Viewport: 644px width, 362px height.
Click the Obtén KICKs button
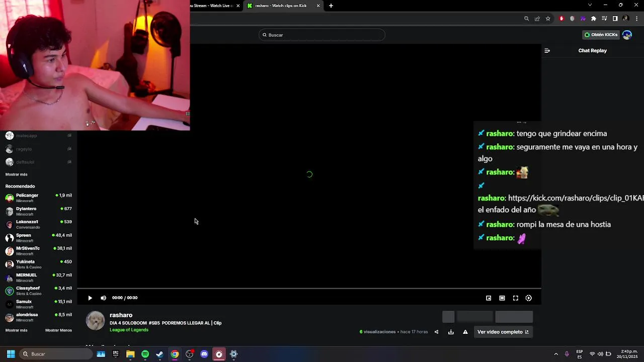tap(601, 35)
